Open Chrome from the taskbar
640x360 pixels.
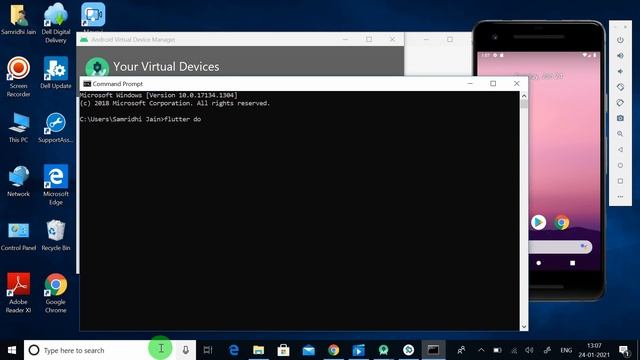pos(333,350)
